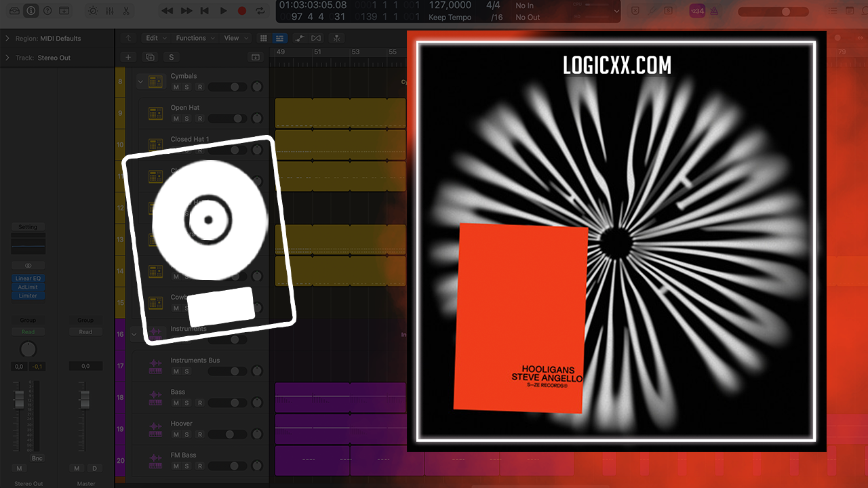The height and width of the screenshot is (488, 868).
Task: Click the grid view icon beside View
Action: (262, 38)
